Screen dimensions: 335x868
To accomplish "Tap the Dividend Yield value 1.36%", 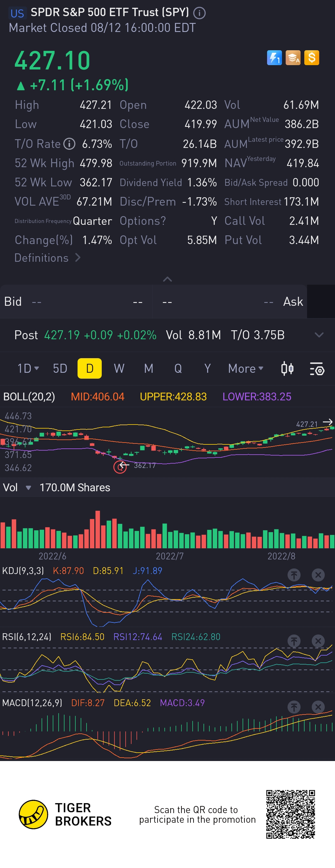I will (x=202, y=182).
